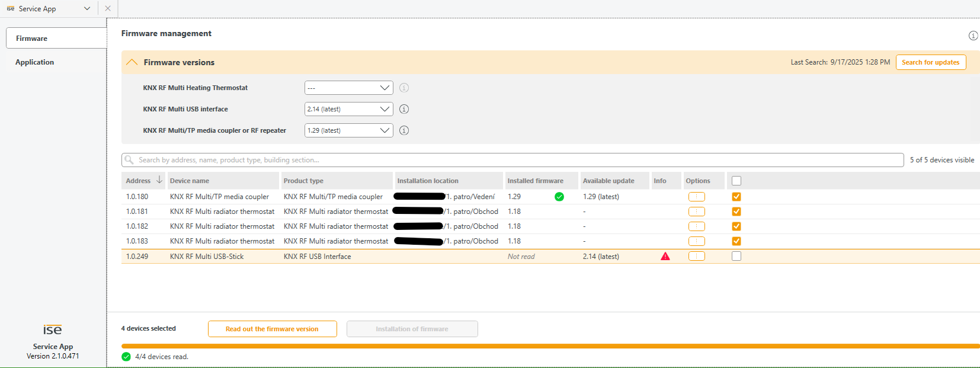Sort by Installation location column header
Viewport: 980px width, 368px height.
coord(449,181)
